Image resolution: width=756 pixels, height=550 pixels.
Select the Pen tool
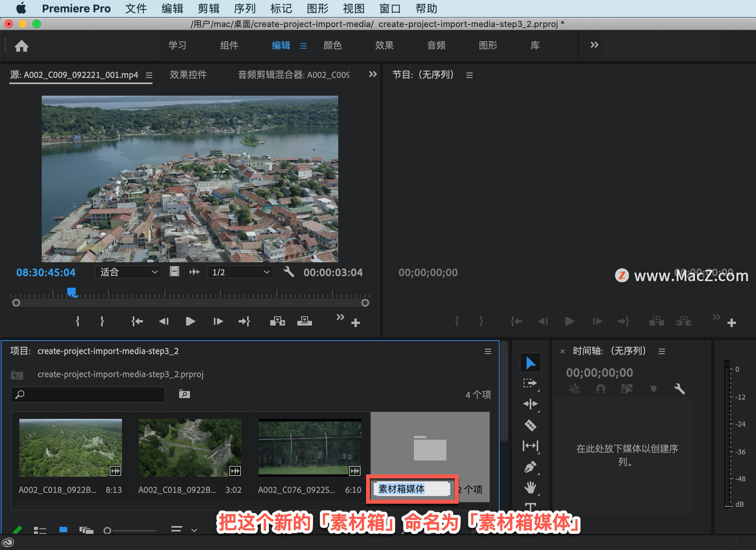(x=530, y=467)
